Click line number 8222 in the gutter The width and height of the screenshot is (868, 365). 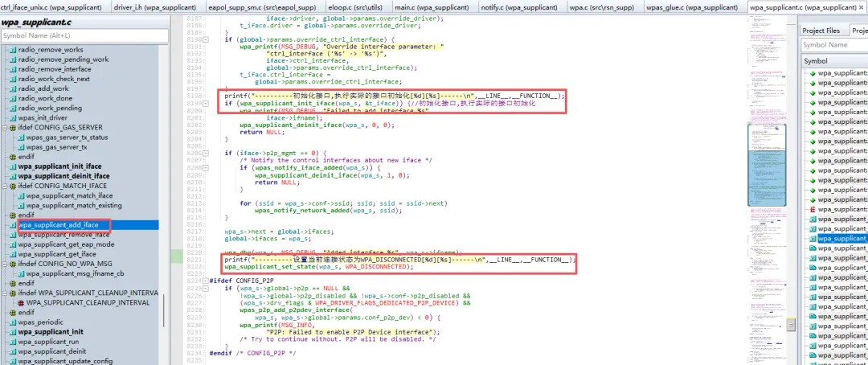click(194, 266)
